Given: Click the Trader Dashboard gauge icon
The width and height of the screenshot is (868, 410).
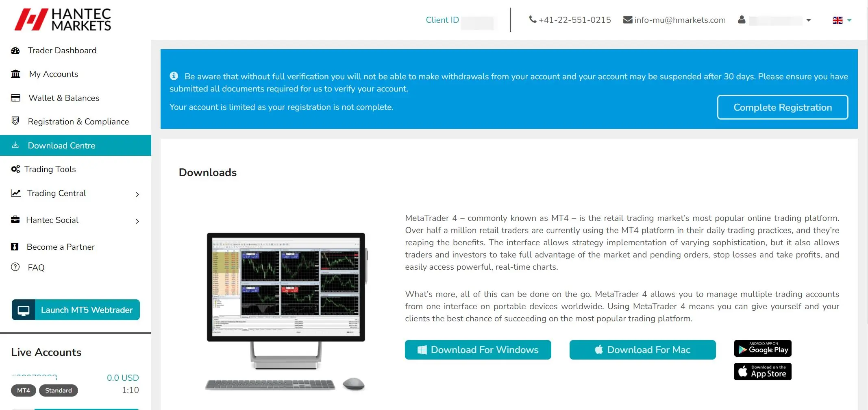Looking at the screenshot, I should [15, 50].
